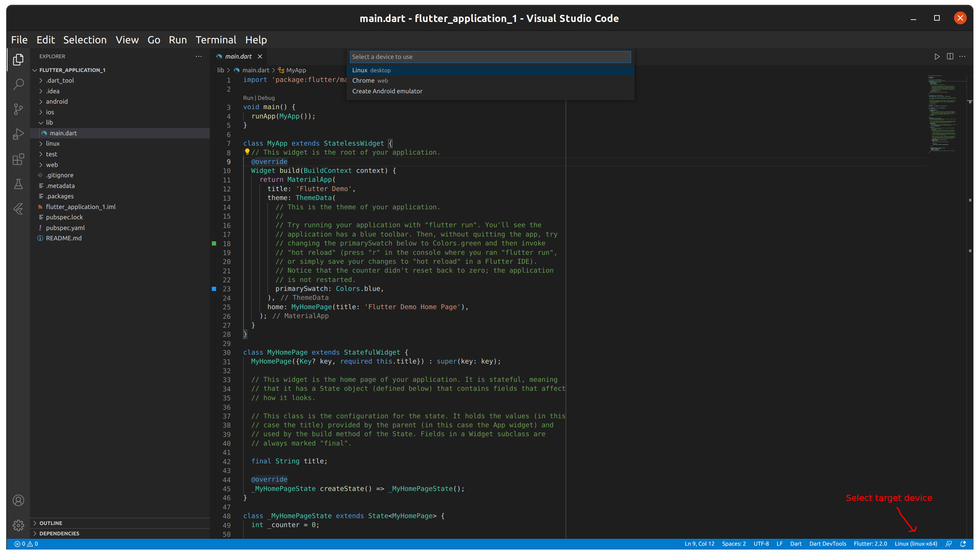Expand the OUTLINE section
980x556 pixels.
click(x=120, y=523)
